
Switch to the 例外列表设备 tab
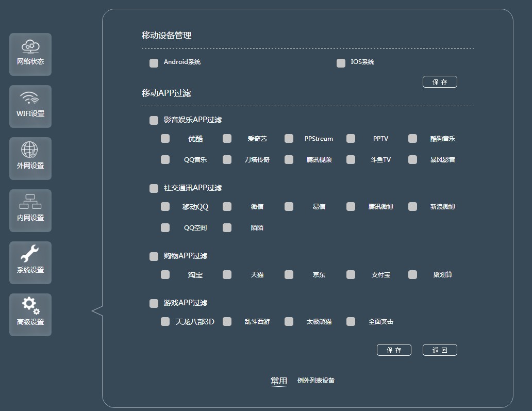click(317, 380)
